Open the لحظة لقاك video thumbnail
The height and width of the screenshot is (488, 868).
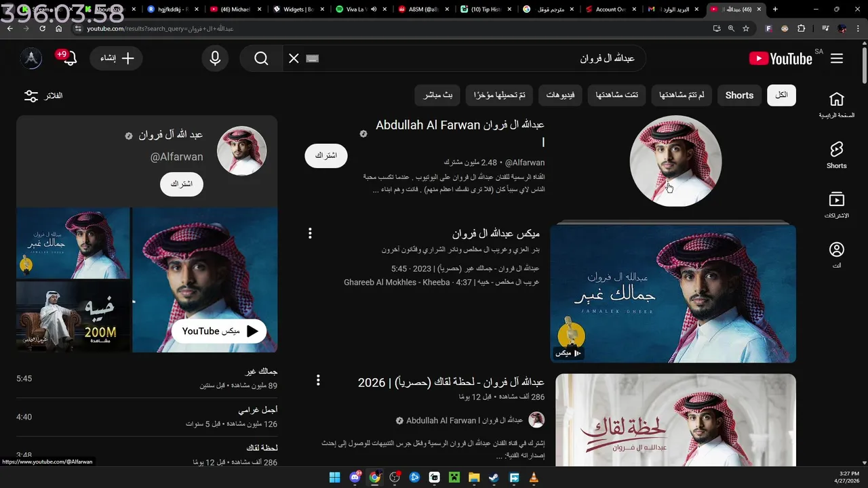[x=675, y=420]
